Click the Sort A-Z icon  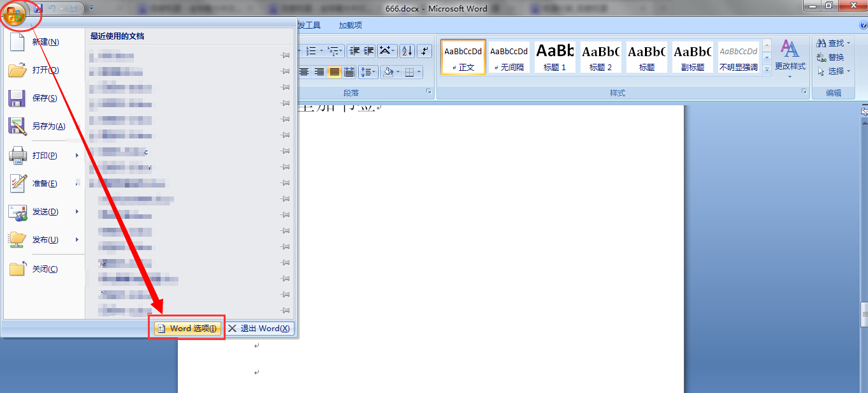point(407,51)
